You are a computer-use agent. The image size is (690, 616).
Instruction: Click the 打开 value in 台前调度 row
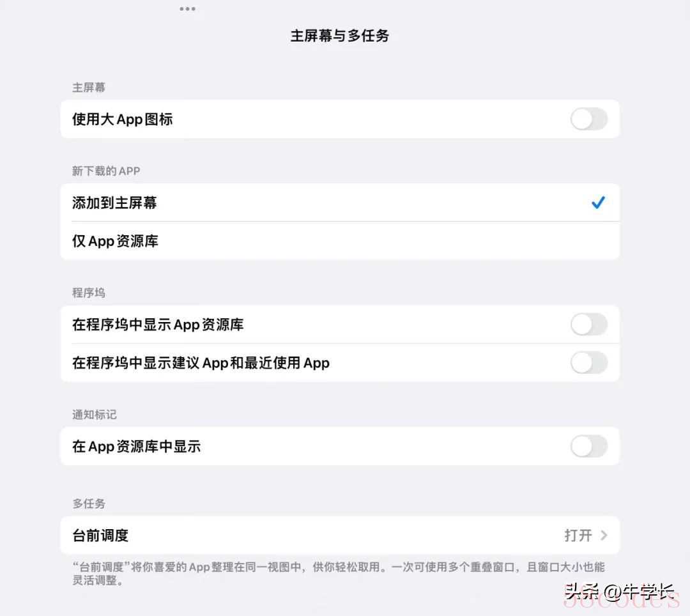578,535
